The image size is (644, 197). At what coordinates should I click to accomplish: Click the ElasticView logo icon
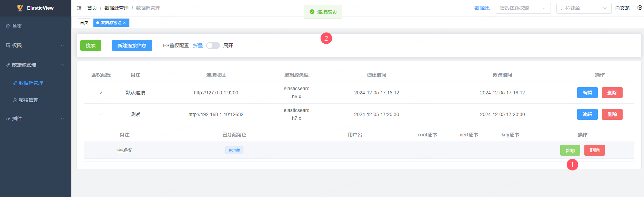pyautogui.click(x=20, y=8)
